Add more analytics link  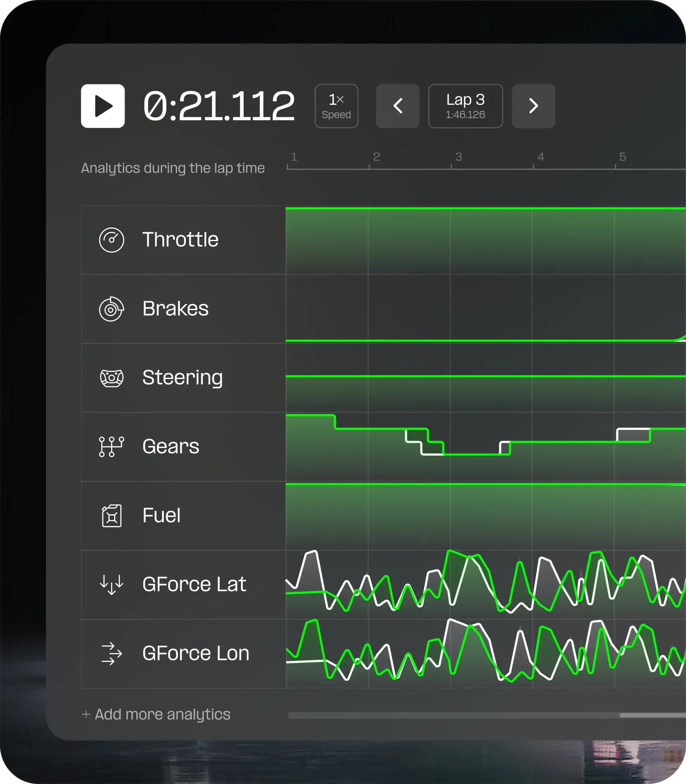tap(156, 714)
